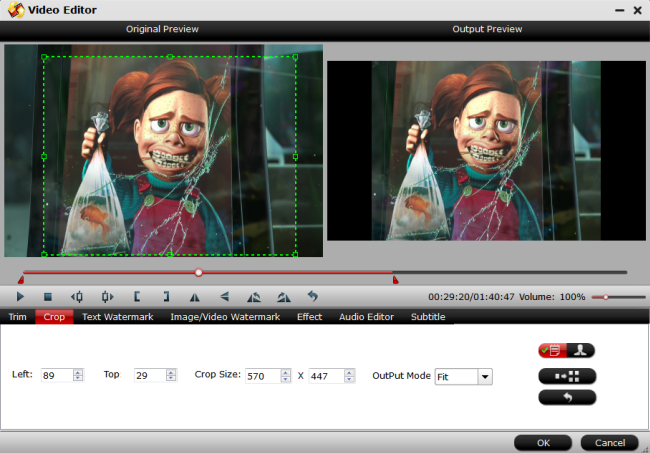Open the Trim tab
This screenshot has width=650, height=453.
(x=17, y=317)
